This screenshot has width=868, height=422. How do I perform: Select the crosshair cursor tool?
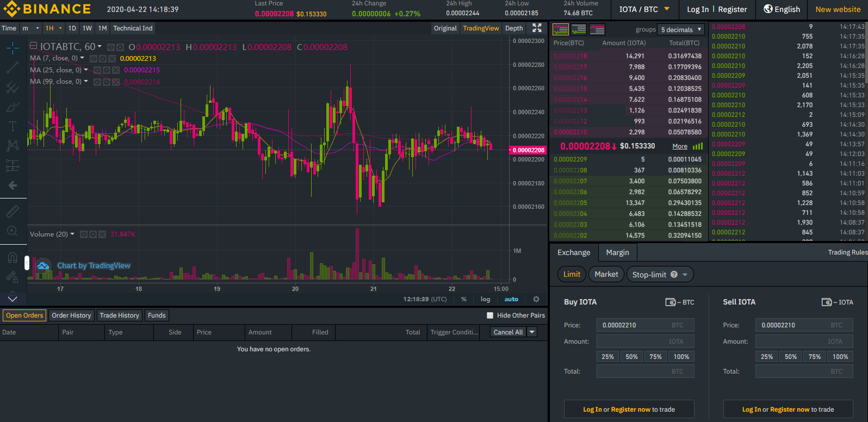[x=13, y=48]
